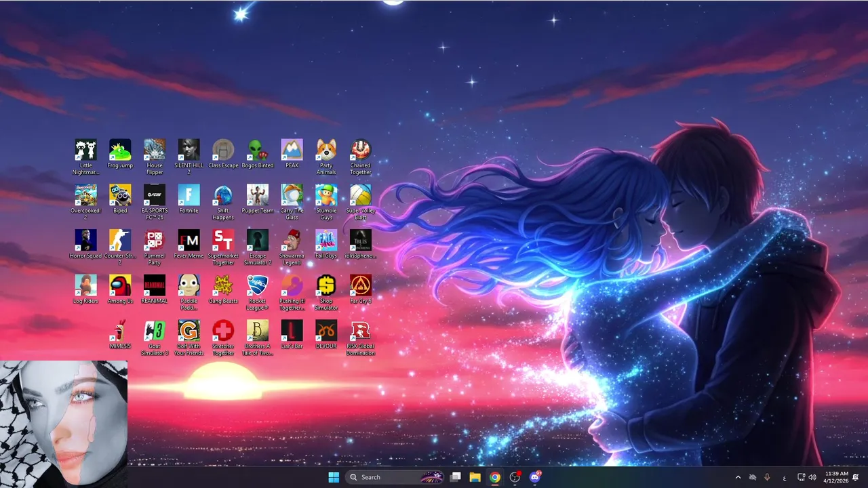Image resolution: width=868 pixels, height=488 pixels.
Task: Click the Fever Meme icon
Action: (189, 244)
